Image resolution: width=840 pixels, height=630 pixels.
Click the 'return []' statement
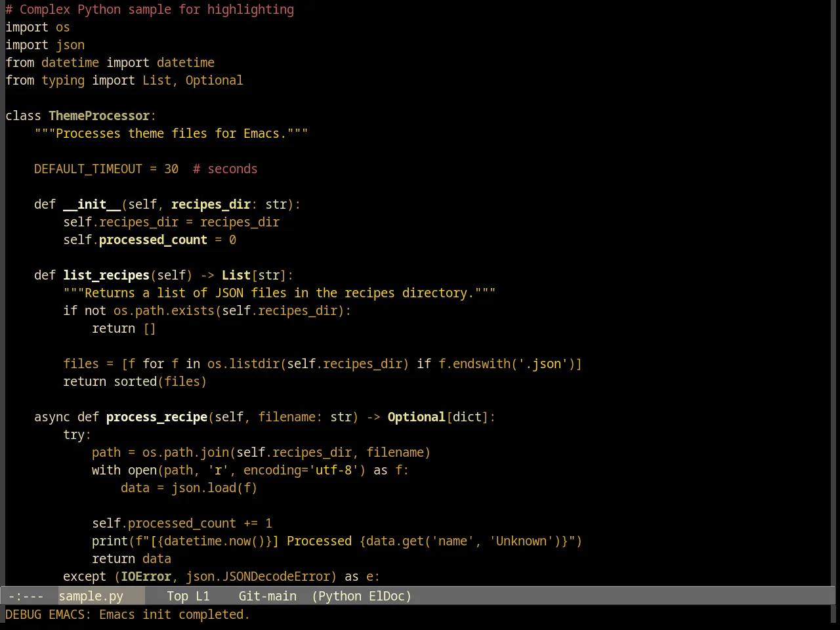click(x=124, y=328)
